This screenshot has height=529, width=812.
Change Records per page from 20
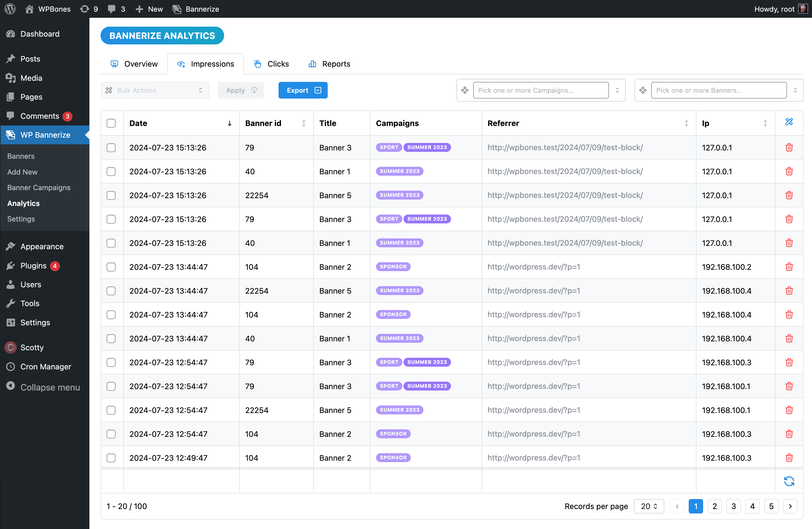[649, 506]
